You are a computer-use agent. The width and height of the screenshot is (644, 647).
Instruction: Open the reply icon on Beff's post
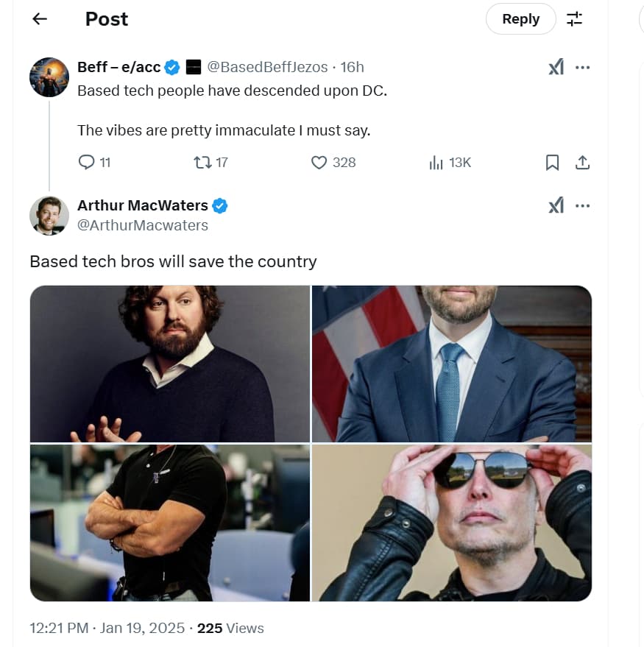(87, 162)
